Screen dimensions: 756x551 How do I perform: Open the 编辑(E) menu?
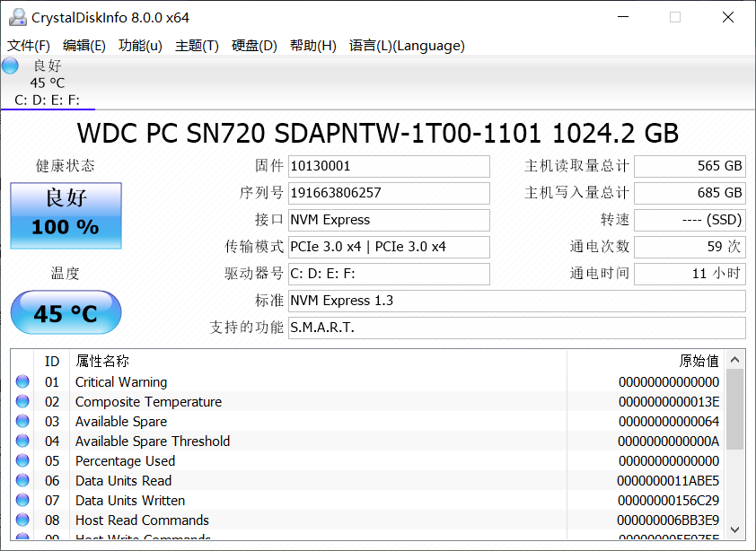tap(84, 46)
